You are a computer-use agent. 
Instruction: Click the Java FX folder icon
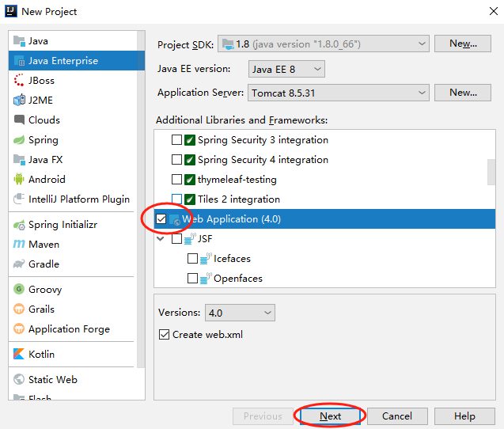tap(19, 160)
